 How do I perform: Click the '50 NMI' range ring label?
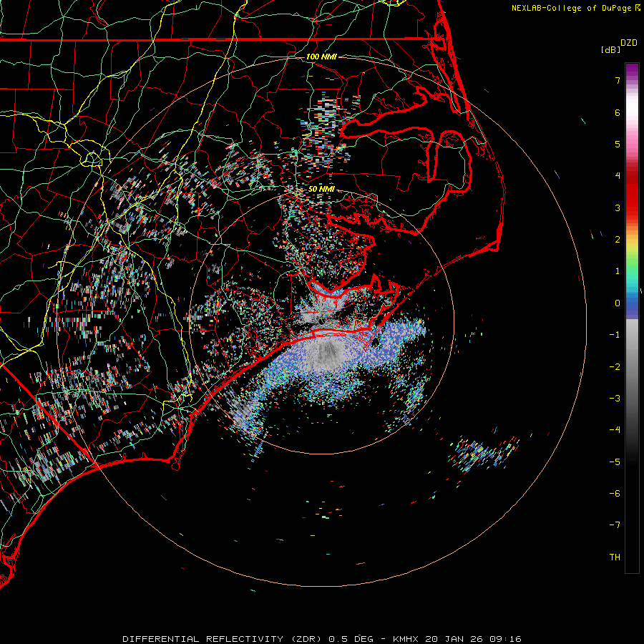pos(321,189)
